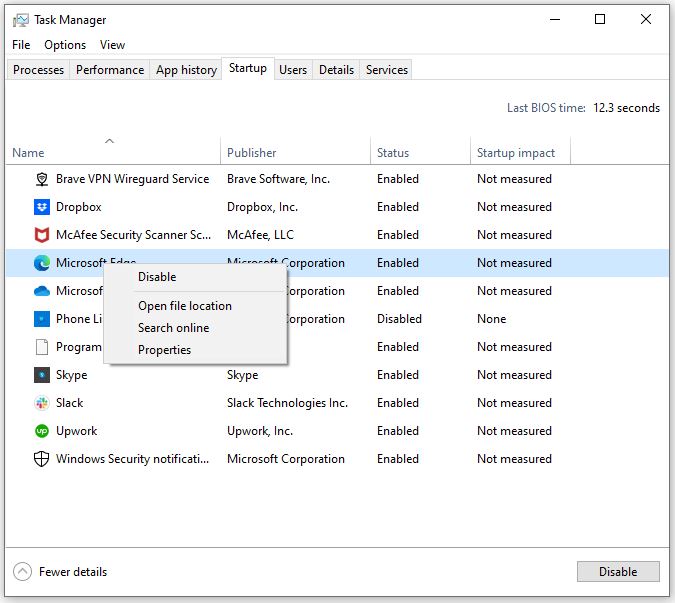Image resolution: width=675 pixels, height=603 pixels.
Task: Click the McAfee Security Scanner shield icon
Action: [x=42, y=235]
